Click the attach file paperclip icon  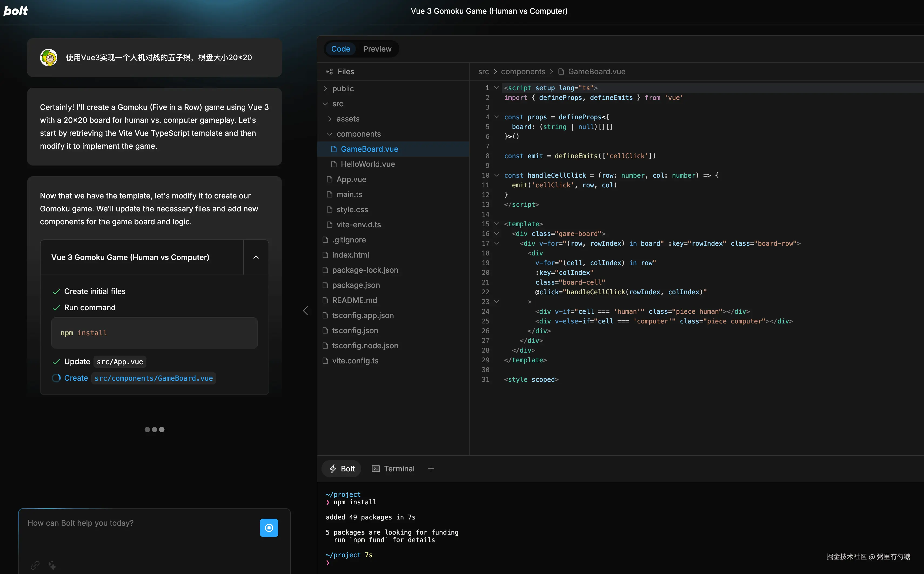35,565
